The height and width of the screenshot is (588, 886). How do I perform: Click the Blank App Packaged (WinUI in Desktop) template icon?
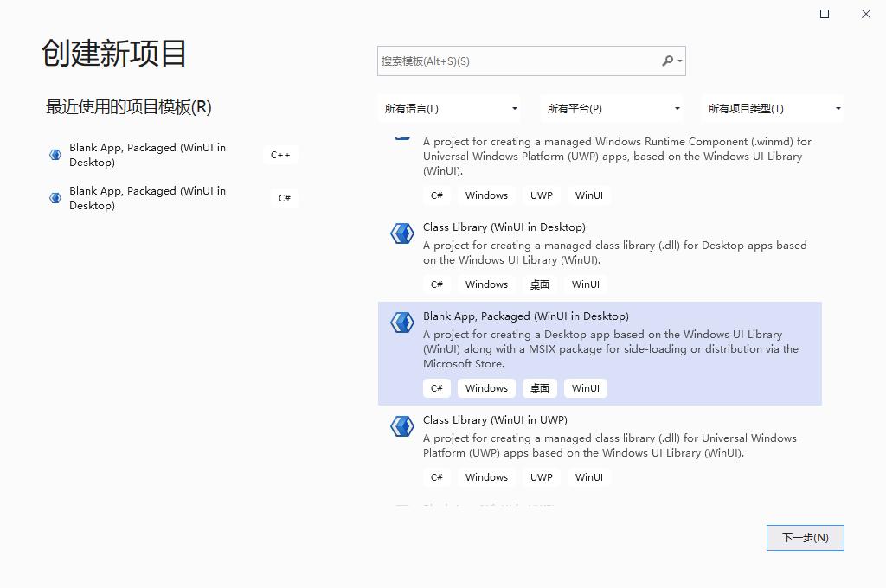(x=401, y=322)
